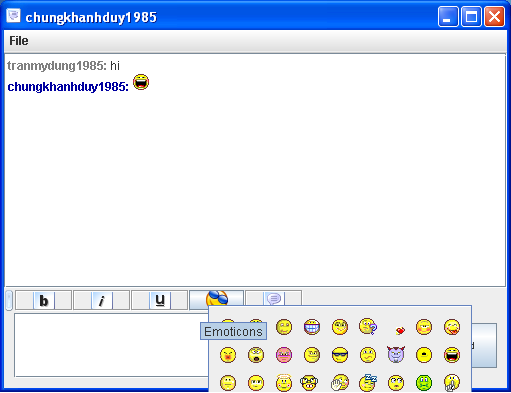Choose the green sick face emoticon

(x=424, y=383)
